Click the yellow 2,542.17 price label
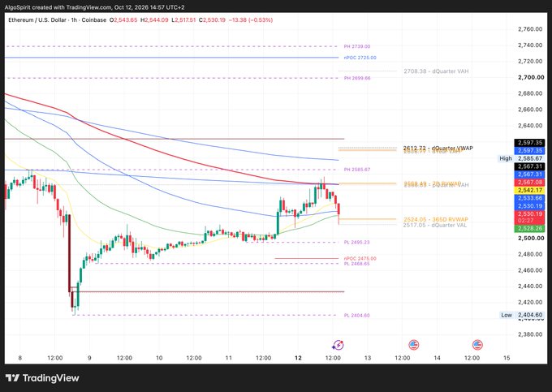The height and width of the screenshot is (392, 552). pyautogui.click(x=529, y=191)
